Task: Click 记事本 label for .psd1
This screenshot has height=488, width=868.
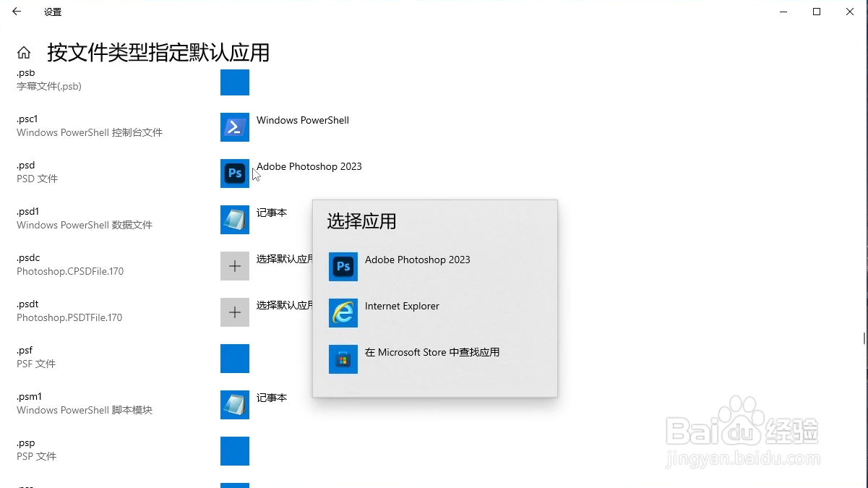Action: coord(272,213)
